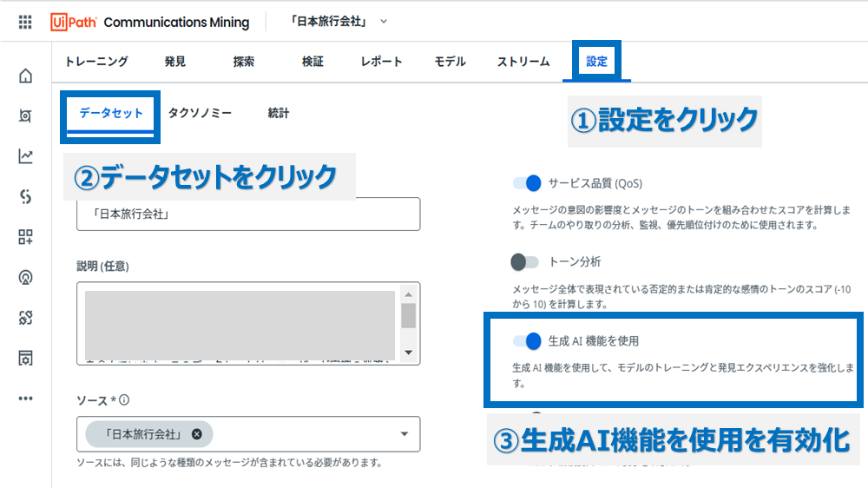The image size is (868, 488).
Task: Click the S-shaped sidebar icon
Action: pyautogui.click(x=25, y=196)
